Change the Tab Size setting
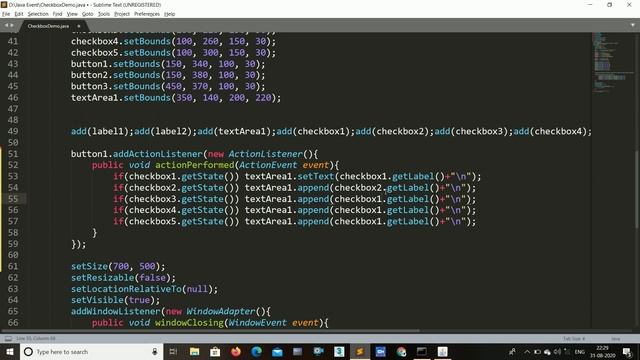 pos(574,339)
